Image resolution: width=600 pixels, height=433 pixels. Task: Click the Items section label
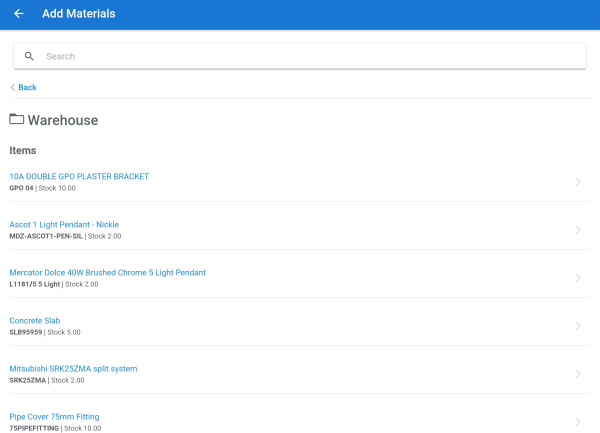(x=23, y=150)
